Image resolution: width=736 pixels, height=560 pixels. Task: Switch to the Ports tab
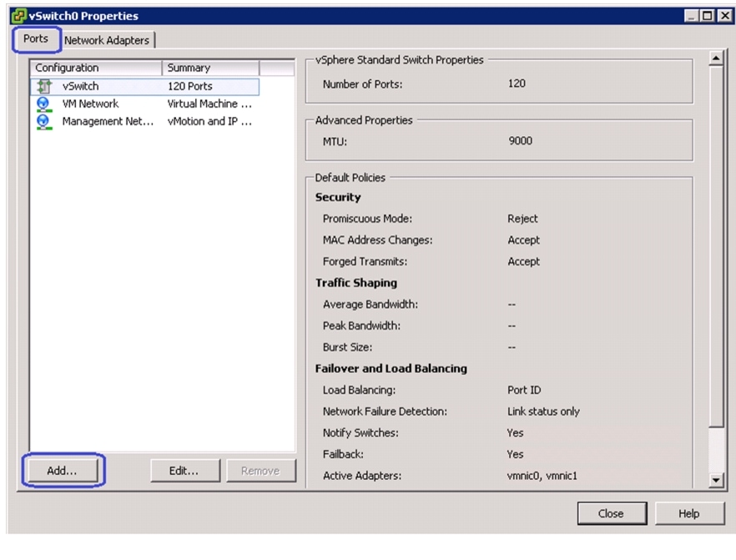(x=36, y=39)
